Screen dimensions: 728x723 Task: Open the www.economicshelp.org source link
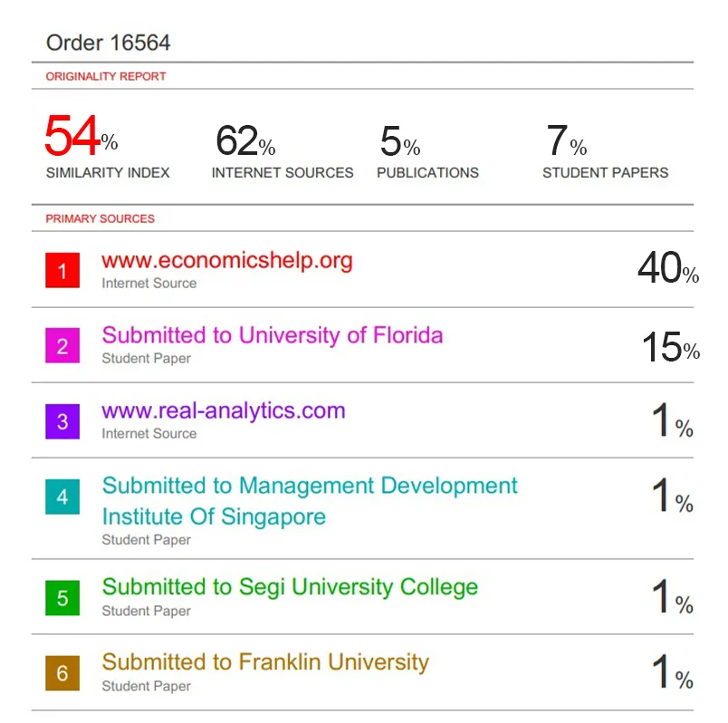[x=227, y=261]
